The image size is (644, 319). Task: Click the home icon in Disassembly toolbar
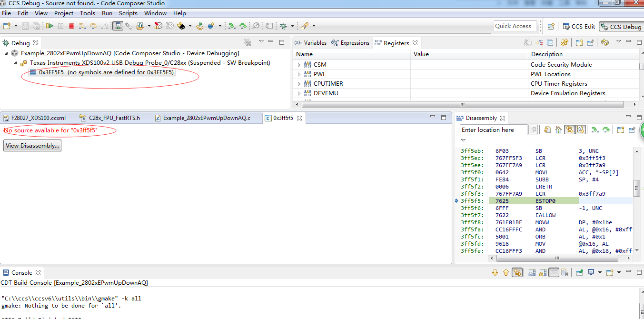pyautogui.click(x=558, y=130)
